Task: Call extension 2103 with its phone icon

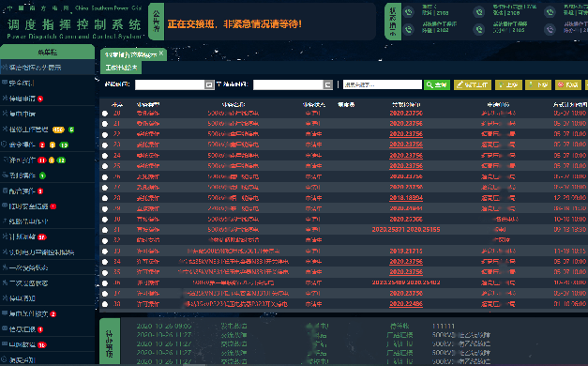Action: [408, 12]
